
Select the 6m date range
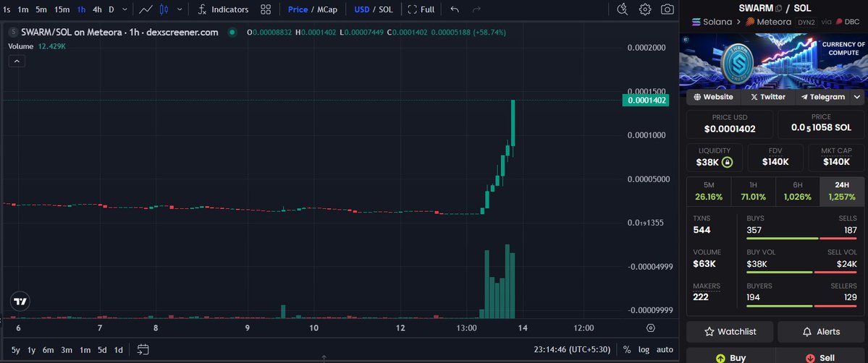pyautogui.click(x=49, y=350)
